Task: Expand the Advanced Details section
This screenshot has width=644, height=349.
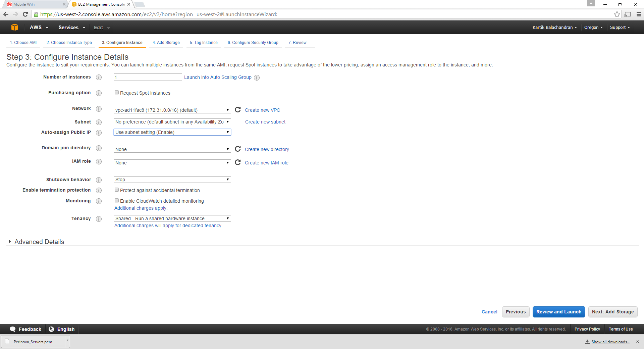Action: click(x=36, y=242)
